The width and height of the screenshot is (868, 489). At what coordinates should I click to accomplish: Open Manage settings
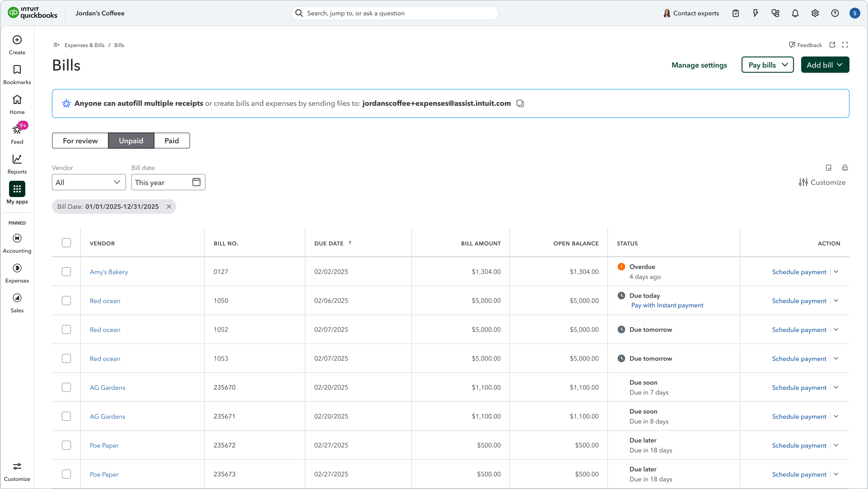(x=699, y=65)
